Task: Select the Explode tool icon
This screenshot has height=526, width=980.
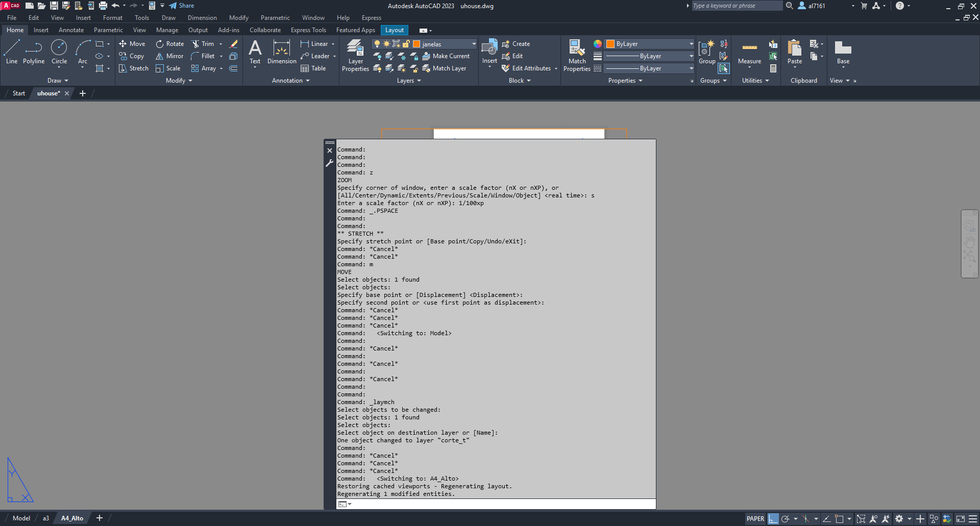Action: (x=234, y=56)
